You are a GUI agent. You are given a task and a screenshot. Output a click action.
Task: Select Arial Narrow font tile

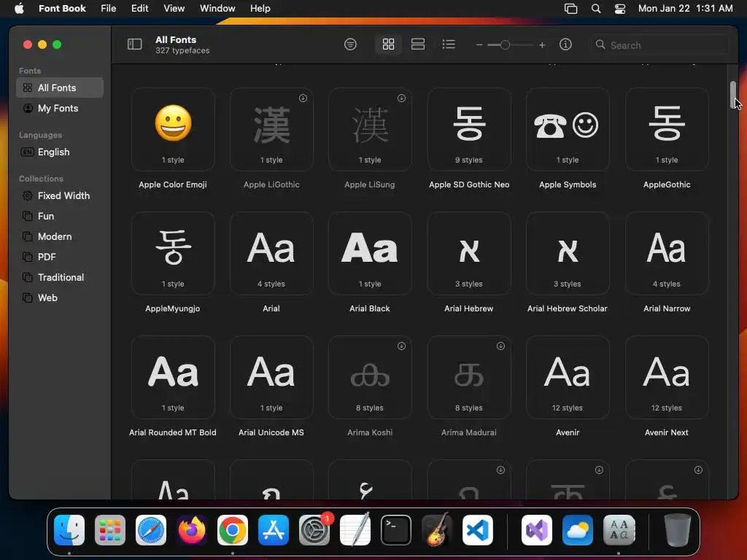667,253
